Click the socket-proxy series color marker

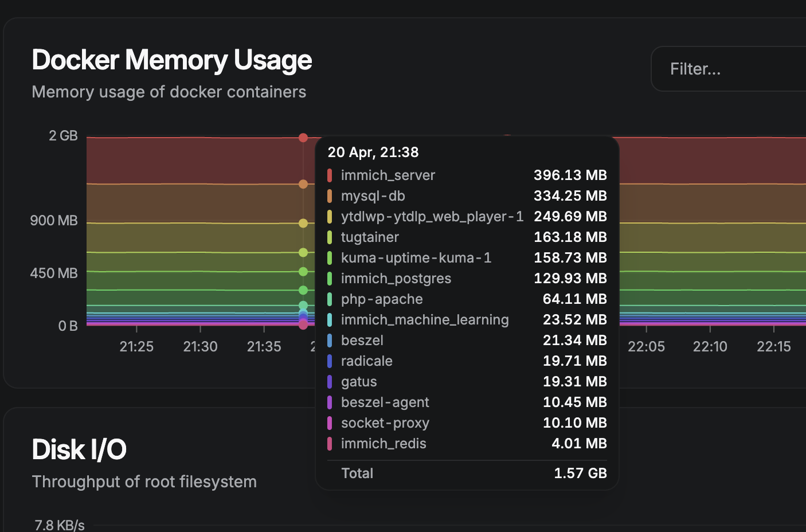pos(330,423)
